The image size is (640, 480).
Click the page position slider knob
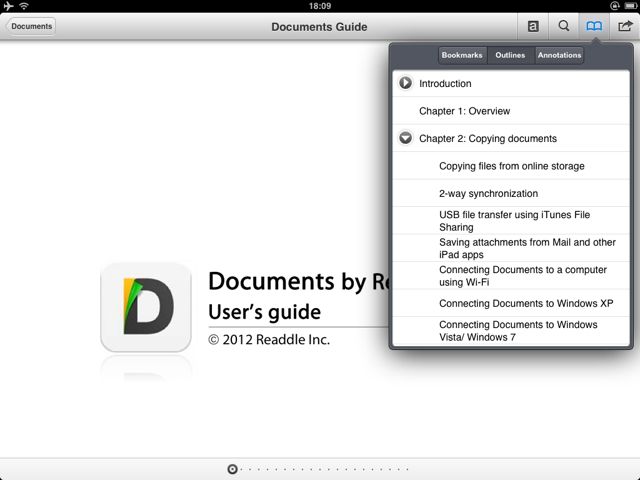[x=232, y=469]
